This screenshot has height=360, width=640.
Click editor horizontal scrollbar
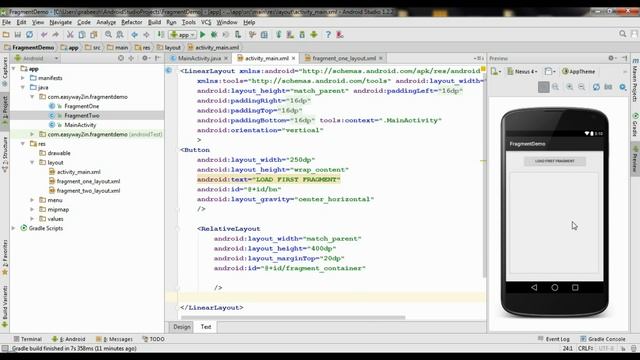293,317
